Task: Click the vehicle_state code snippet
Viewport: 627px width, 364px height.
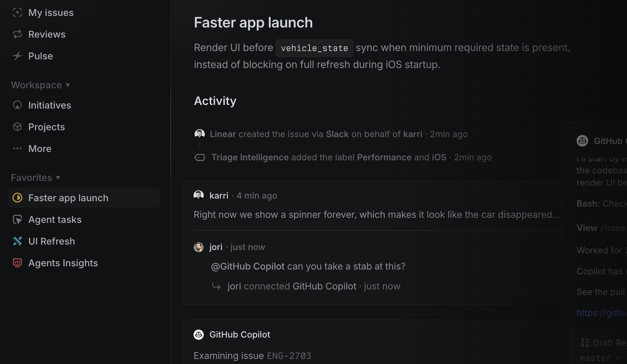Action: [314, 48]
